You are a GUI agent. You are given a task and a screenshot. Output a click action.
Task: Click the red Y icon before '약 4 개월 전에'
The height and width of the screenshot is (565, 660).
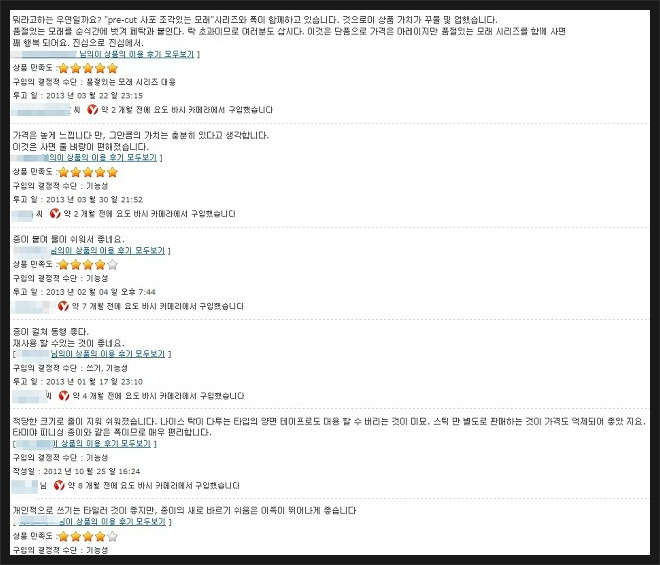64,396
